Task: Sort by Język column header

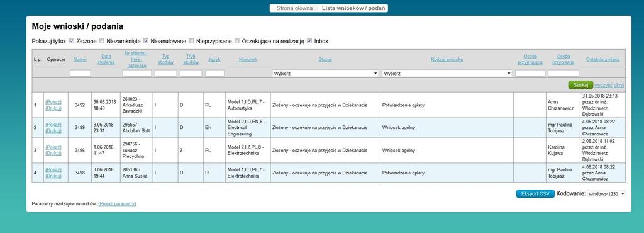Action: [x=214, y=60]
